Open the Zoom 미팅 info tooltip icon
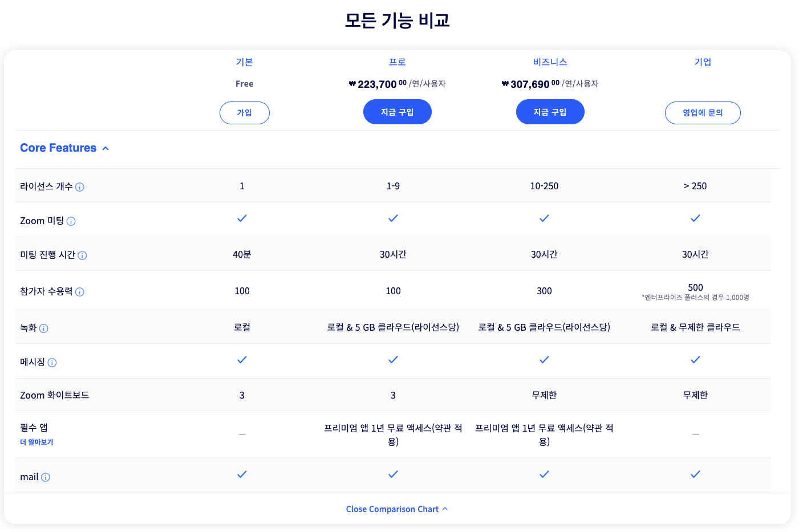 [71, 221]
